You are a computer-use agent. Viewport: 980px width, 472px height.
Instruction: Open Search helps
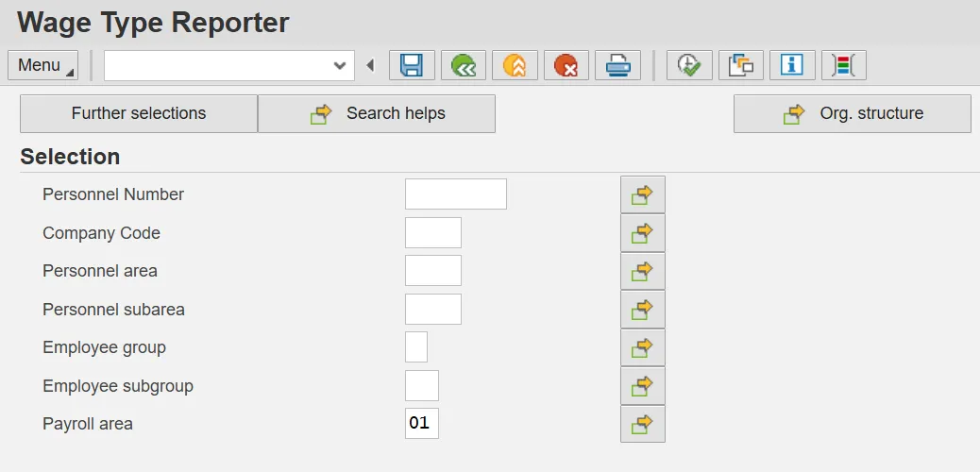377,113
